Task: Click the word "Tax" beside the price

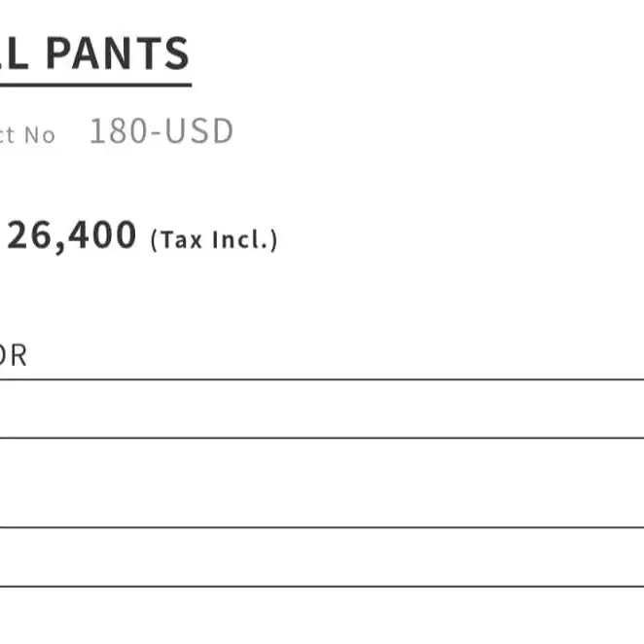Action: (180, 239)
